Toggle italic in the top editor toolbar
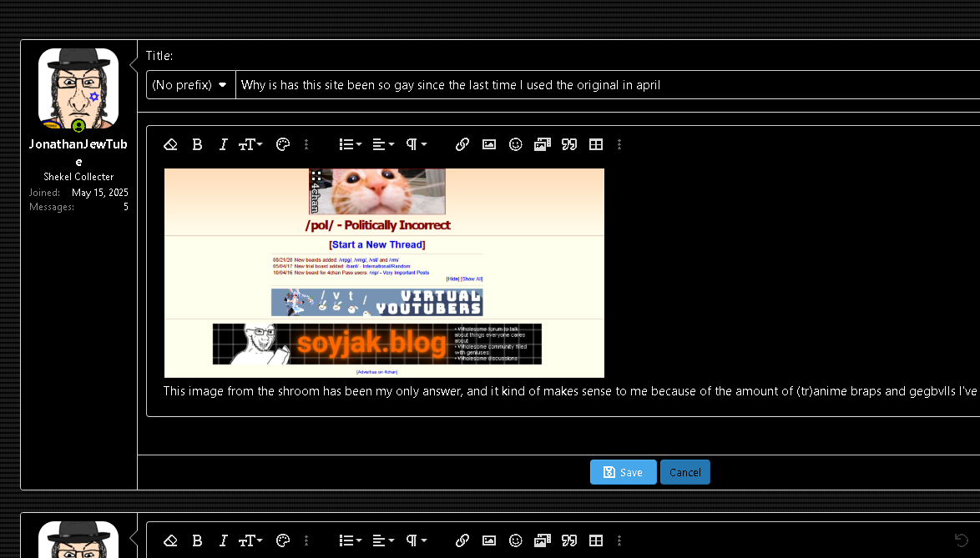Viewport: 980px width, 558px height. 223,145
